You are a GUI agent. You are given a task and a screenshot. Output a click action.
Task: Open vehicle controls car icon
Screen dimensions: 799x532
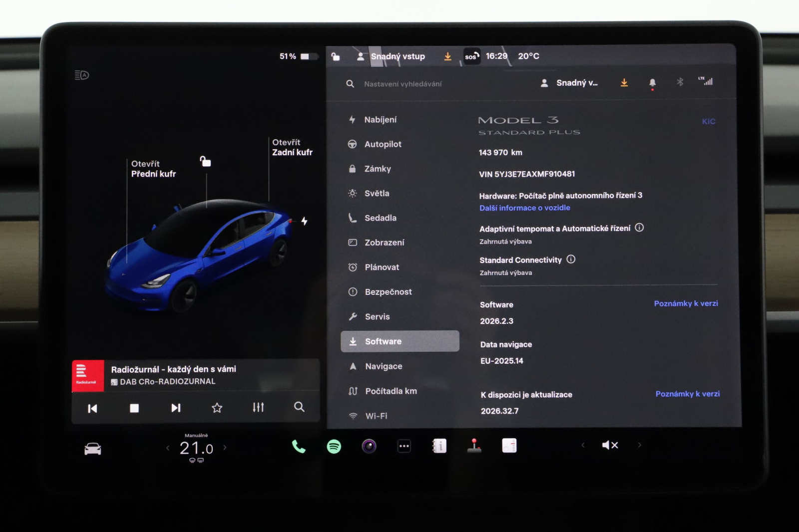[x=93, y=449]
